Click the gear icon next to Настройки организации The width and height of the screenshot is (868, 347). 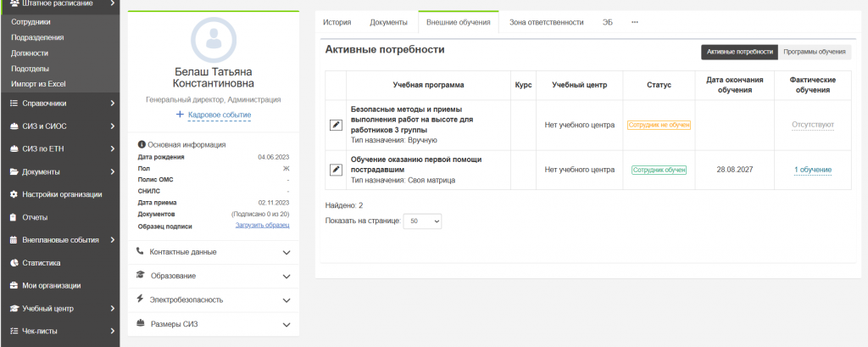click(14, 194)
